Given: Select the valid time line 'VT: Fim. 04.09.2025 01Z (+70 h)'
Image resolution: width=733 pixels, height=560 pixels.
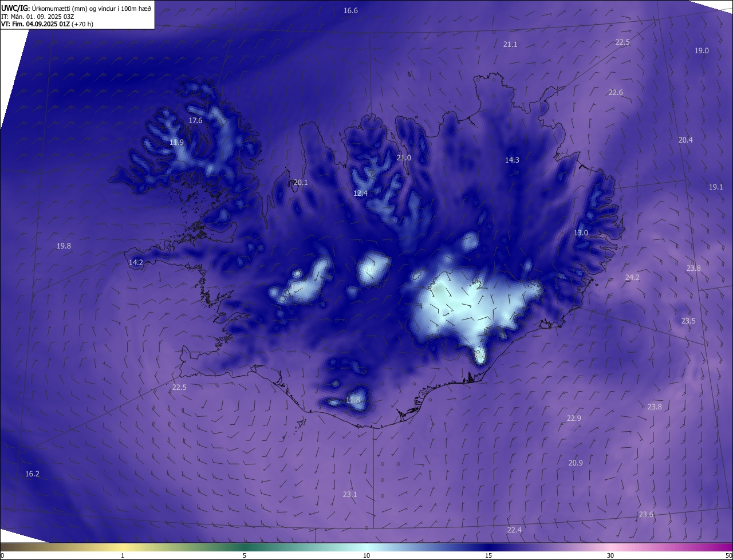Looking at the screenshot, I should [47, 24].
